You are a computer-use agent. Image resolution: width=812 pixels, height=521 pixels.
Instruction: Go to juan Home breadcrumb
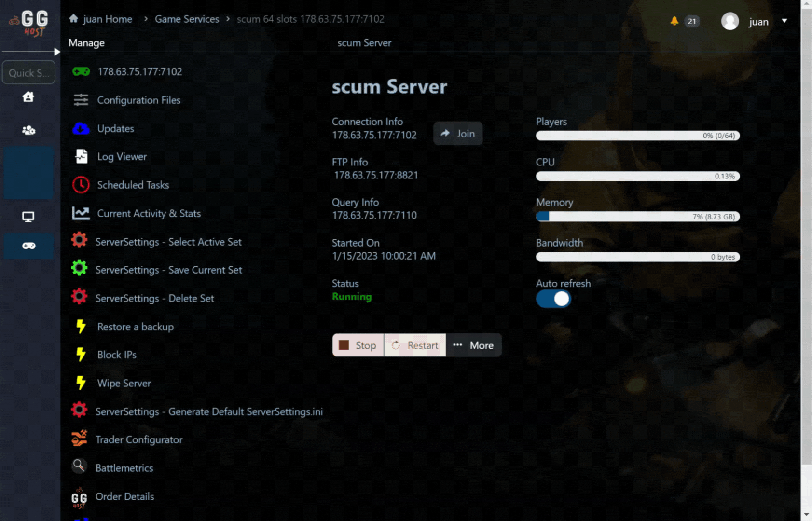101,19
